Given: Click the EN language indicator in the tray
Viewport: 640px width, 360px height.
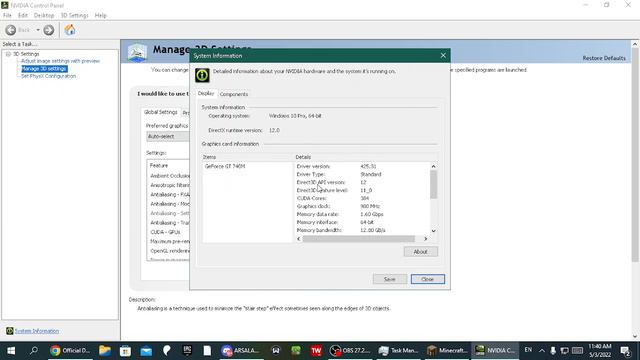Looking at the screenshot, I should pos(528,350).
